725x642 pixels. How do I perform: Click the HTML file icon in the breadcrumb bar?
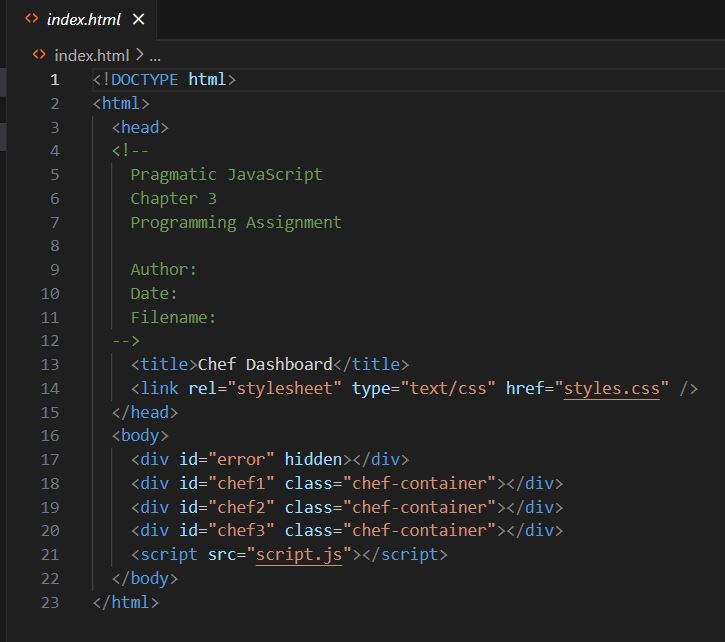[39, 55]
